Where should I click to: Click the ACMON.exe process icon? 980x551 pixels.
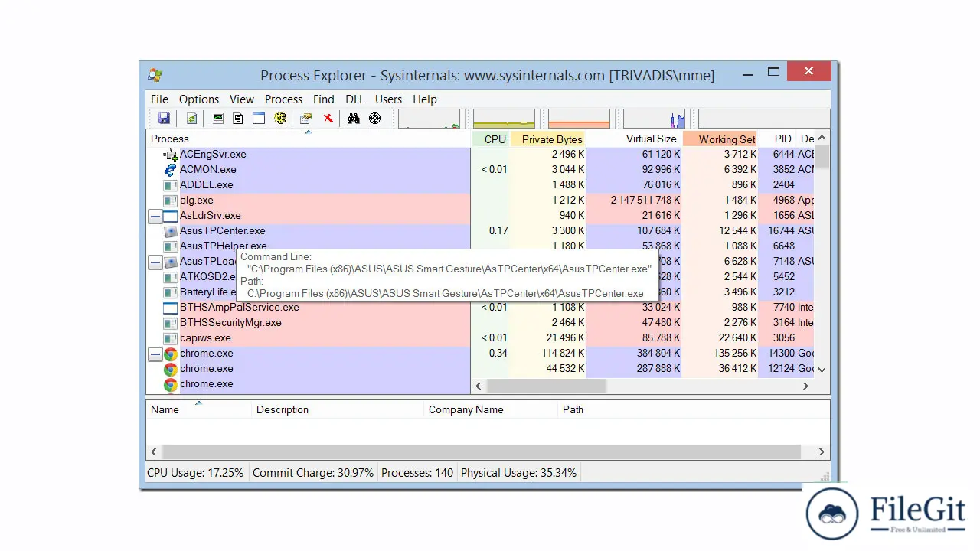coord(170,170)
